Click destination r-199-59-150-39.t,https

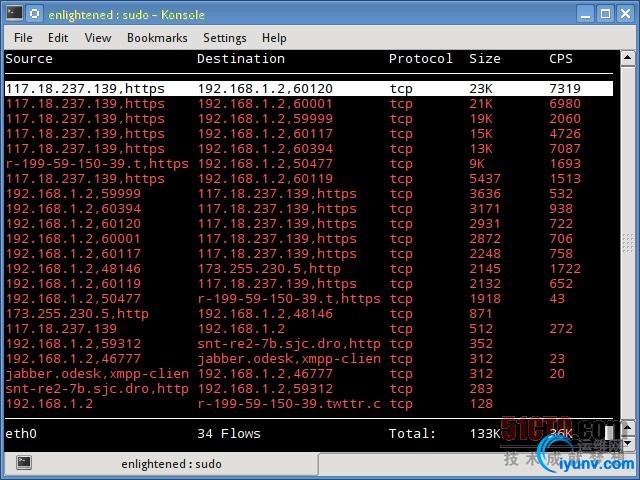(x=289, y=299)
